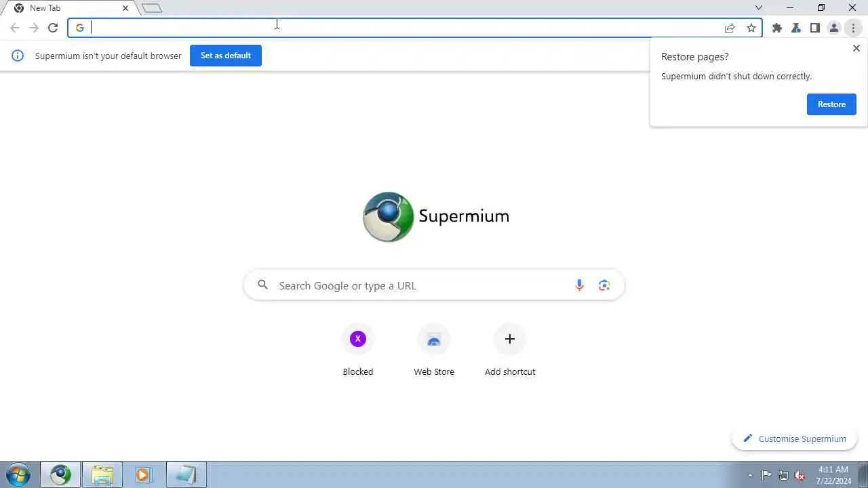Go back with the back arrow
Viewport: 868px width, 488px height.
coord(15,28)
